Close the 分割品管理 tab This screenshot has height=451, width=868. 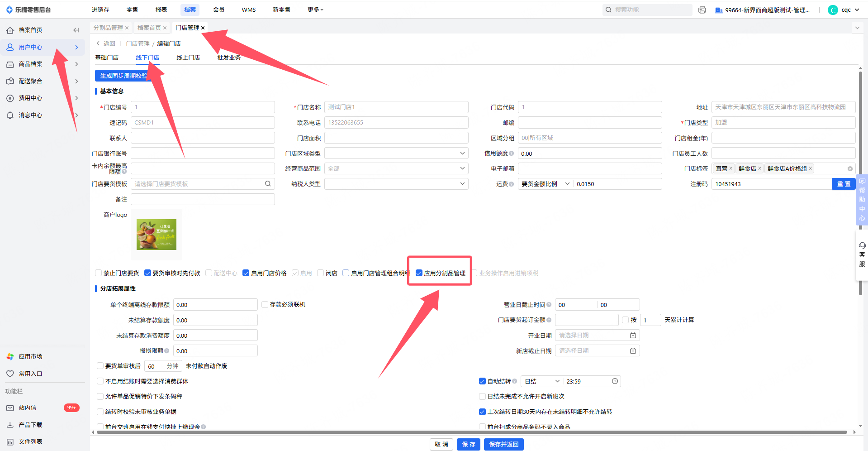(x=127, y=28)
